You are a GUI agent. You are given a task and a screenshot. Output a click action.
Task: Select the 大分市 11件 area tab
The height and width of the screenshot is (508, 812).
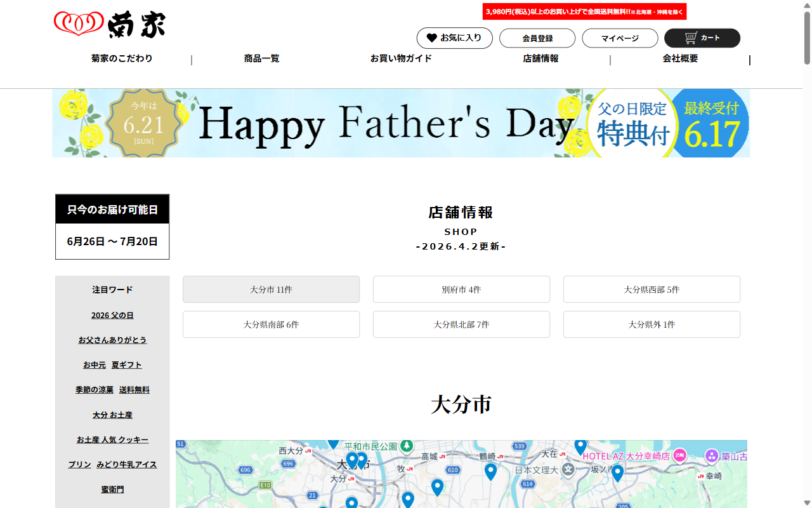(271, 290)
